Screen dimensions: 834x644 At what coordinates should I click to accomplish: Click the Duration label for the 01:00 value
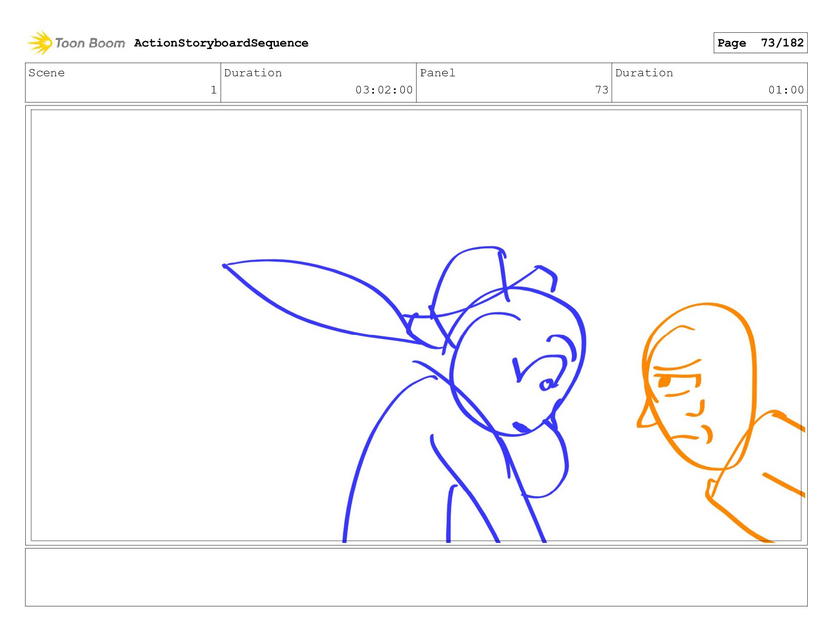644,73
